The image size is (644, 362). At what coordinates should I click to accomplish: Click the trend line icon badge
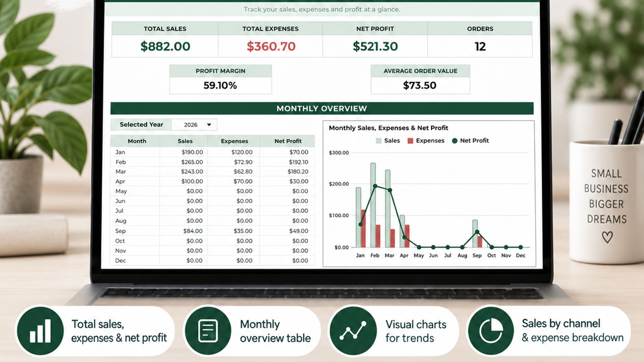353,331
